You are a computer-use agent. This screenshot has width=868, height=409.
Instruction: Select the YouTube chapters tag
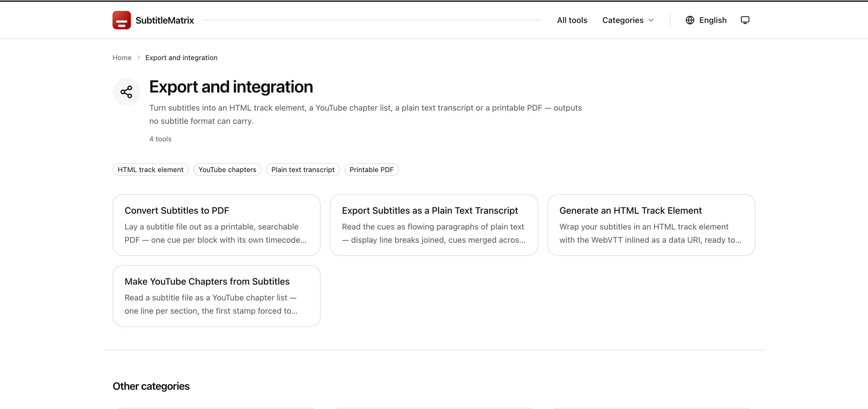click(227, 169)
